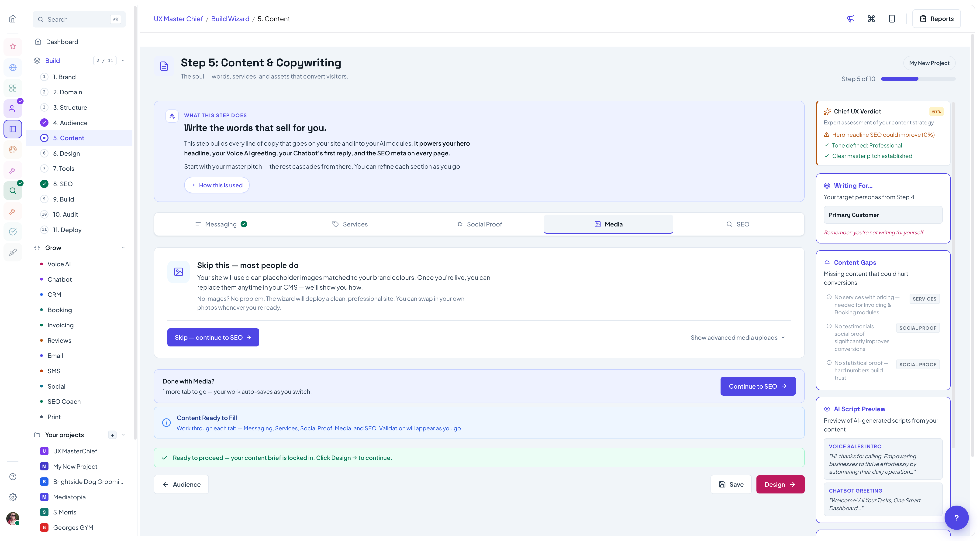Click Skip — continue to SEO button
The width and height of the screenshot is (980, 541).
pyautogui.click(x=213, y=338)
